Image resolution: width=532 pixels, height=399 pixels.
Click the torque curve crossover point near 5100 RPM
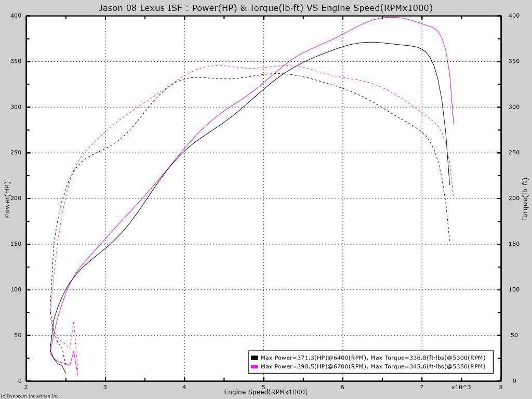pos(283,74)
